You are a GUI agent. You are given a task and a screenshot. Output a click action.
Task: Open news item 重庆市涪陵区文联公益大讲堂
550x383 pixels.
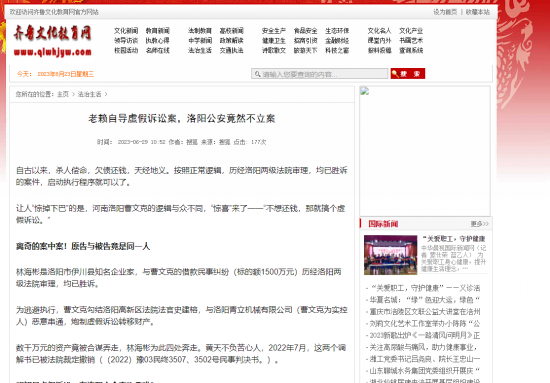tap(423, 312)
